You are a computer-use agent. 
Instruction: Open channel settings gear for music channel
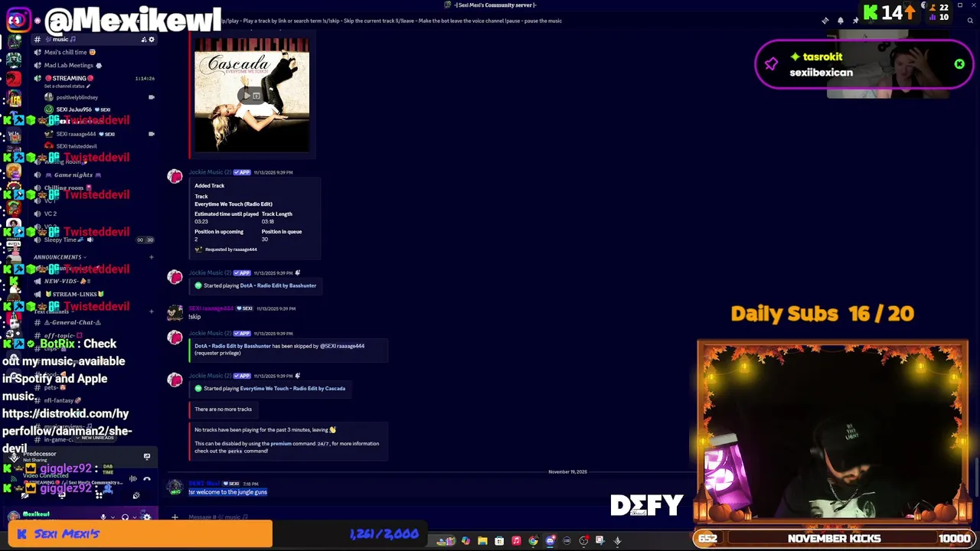point(152,39)
